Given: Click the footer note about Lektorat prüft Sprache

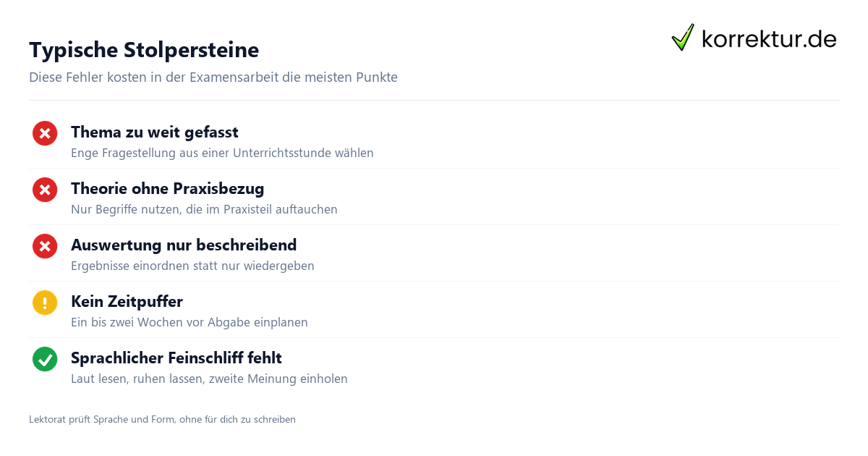Looking at the screenshot, I should (162, 419).
